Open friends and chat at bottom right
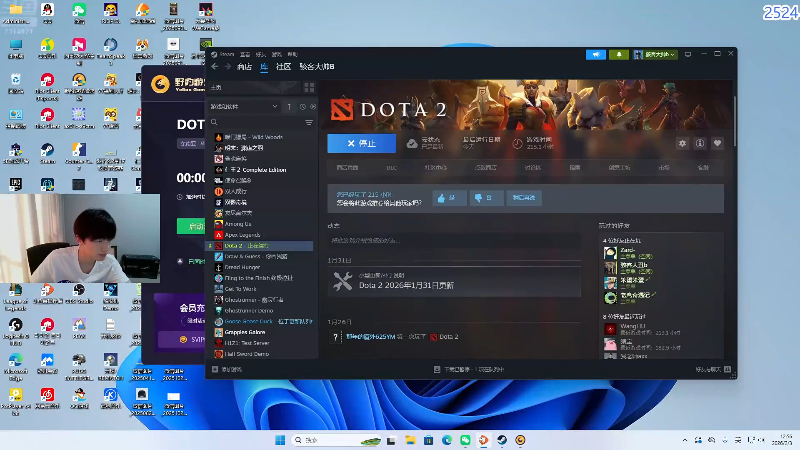Viewport: 800px width, 450px height. pyautogui.click(x=713, y=369)
